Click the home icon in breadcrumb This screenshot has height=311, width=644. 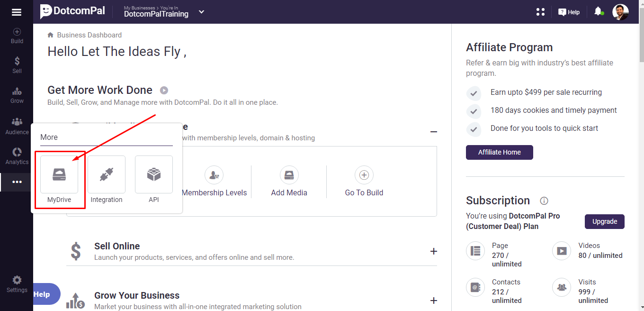click(x=50, y=35)
